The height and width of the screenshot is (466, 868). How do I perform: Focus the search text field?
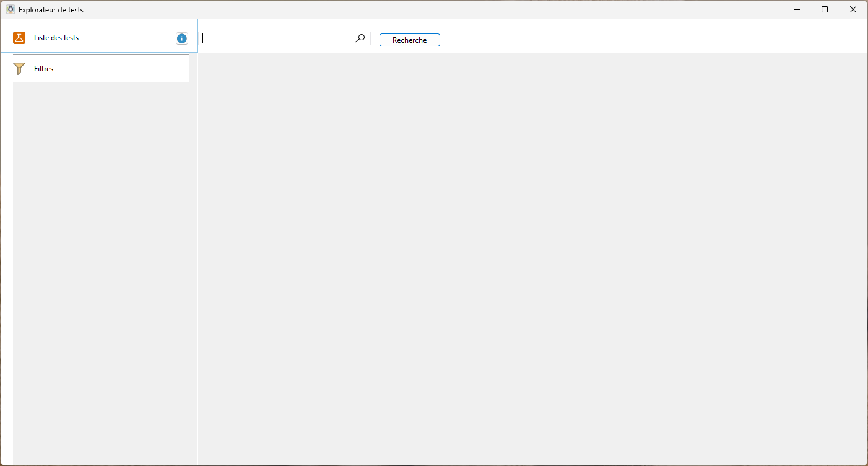pos(279,38)
